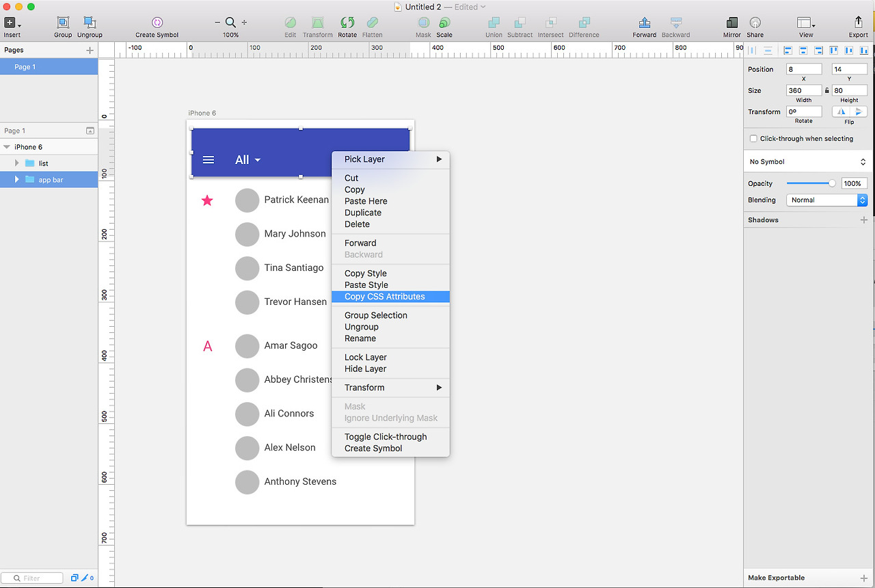This screenshot has height=588, width=875.
Task: Click the Opacity 100% value field
Action: [854, 183]
